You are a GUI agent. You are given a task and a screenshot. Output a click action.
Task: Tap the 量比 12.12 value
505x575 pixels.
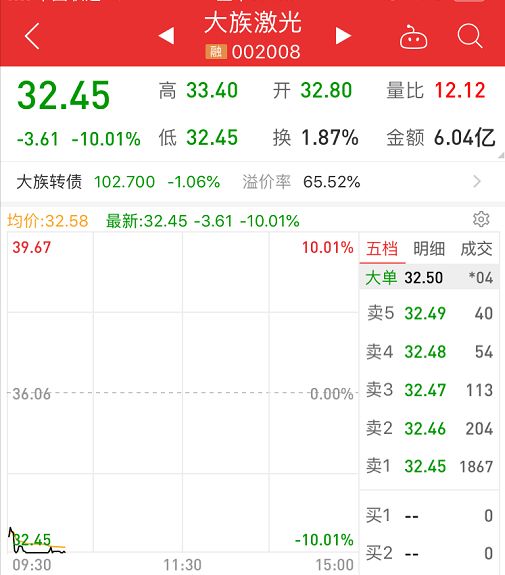tap(460, 90)
